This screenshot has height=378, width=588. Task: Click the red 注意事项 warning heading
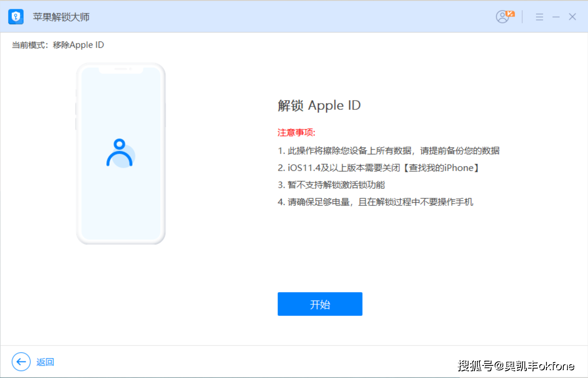296,132
